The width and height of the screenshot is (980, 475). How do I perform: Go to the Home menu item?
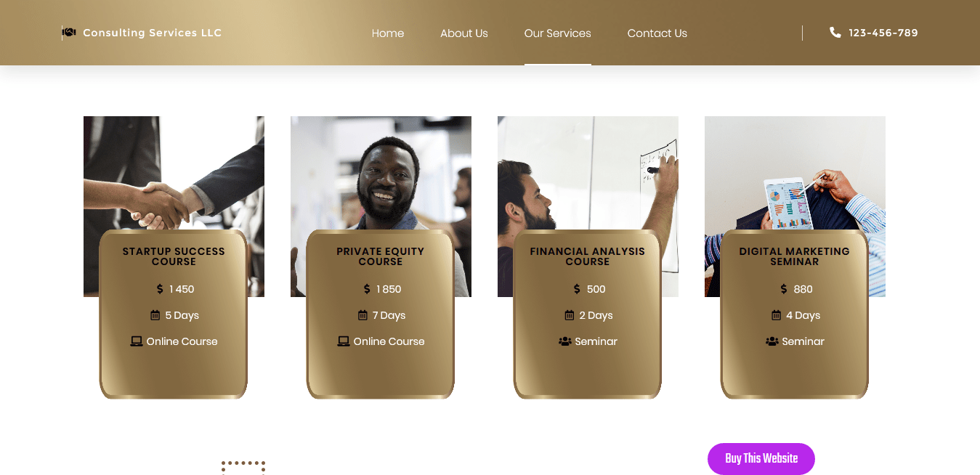click(388, 33)
